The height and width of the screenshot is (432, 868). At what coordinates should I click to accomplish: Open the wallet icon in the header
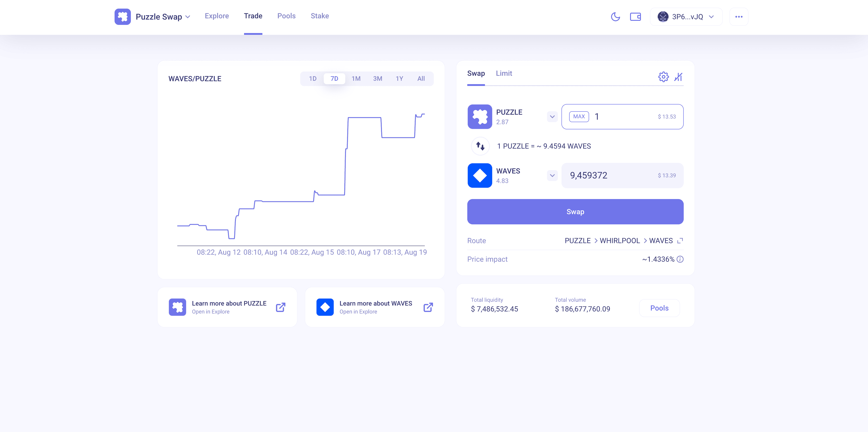pyautogui.click(x=635, y=17)
